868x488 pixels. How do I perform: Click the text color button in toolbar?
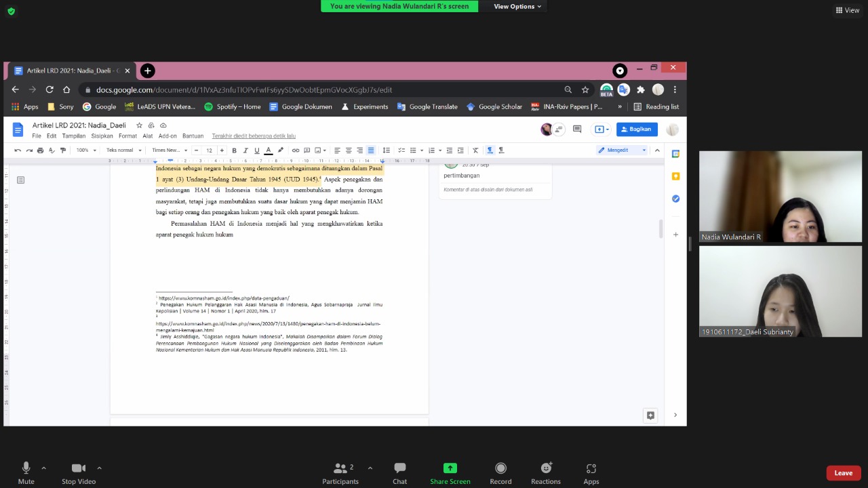tap(269, 150)
